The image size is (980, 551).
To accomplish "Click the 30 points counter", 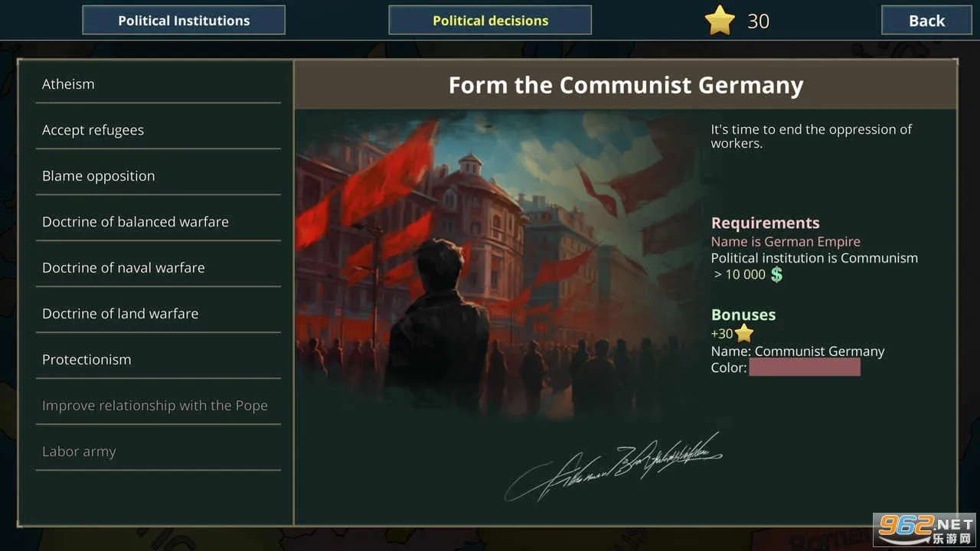I will 758,21.
